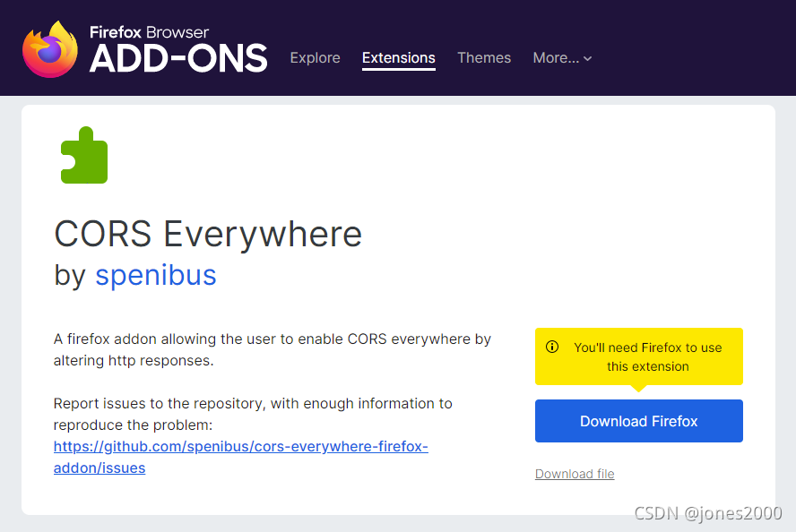Open the Explore section
The width and height of the screenshot is (796, 532).
coord(315,58)
